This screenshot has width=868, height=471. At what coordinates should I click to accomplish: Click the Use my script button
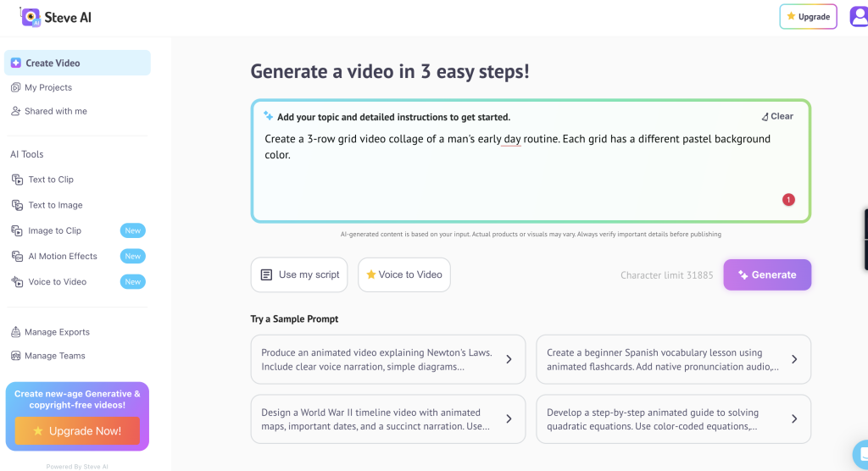pos(299,274)
